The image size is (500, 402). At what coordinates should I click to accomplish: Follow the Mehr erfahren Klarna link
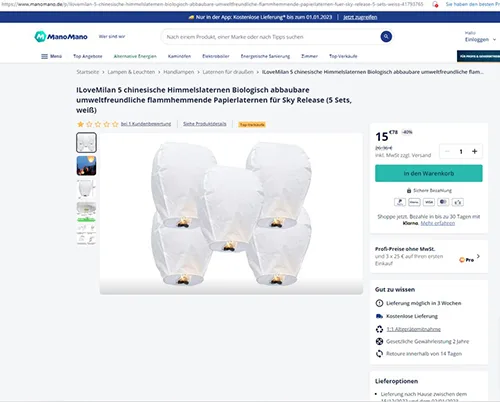(438, 223)
